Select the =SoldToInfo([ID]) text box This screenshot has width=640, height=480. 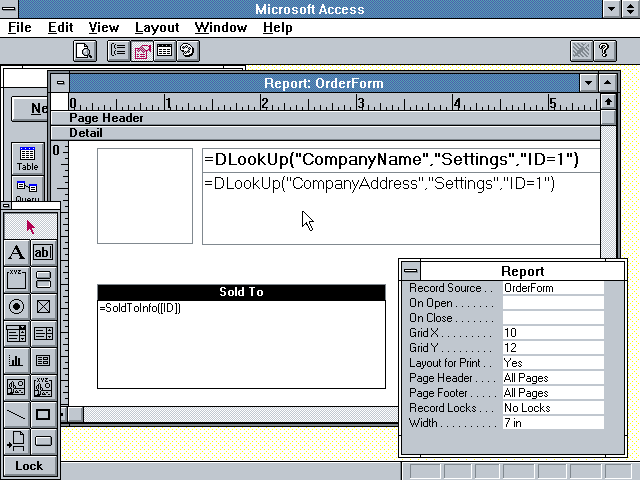pyautogui.click(x=241, y=344)
